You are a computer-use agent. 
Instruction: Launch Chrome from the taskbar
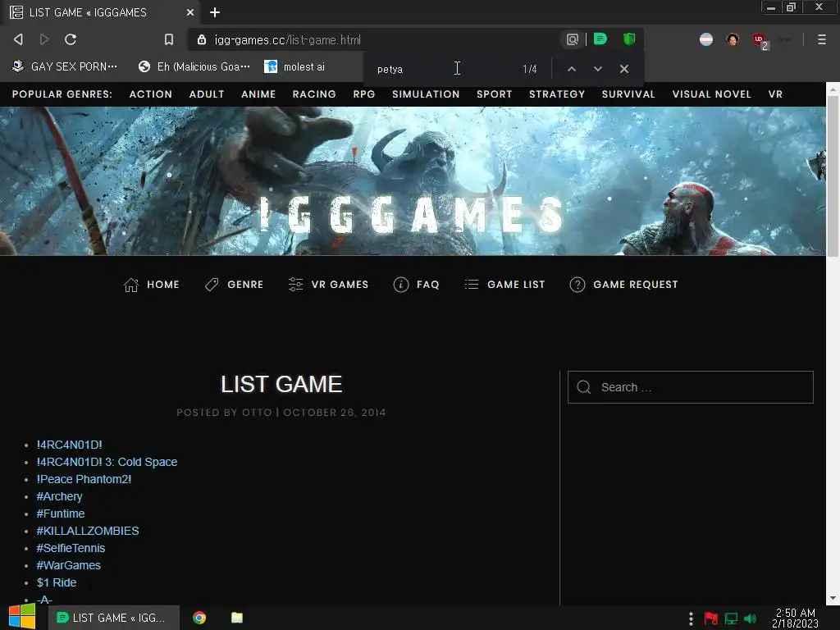point(199,618)
